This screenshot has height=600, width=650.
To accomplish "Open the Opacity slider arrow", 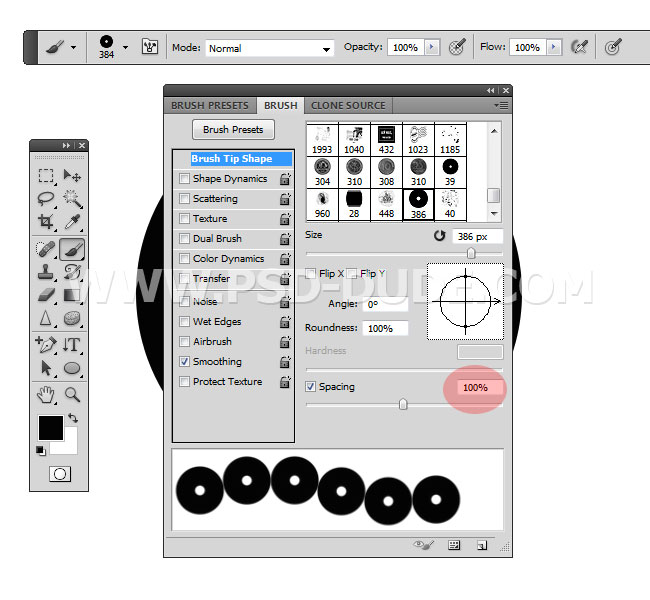I will [431, 47].
